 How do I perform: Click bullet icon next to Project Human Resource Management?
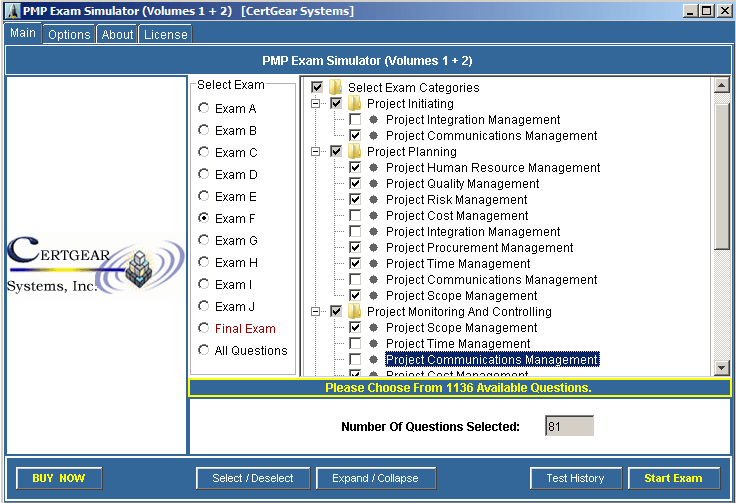(x=374, y=168)
